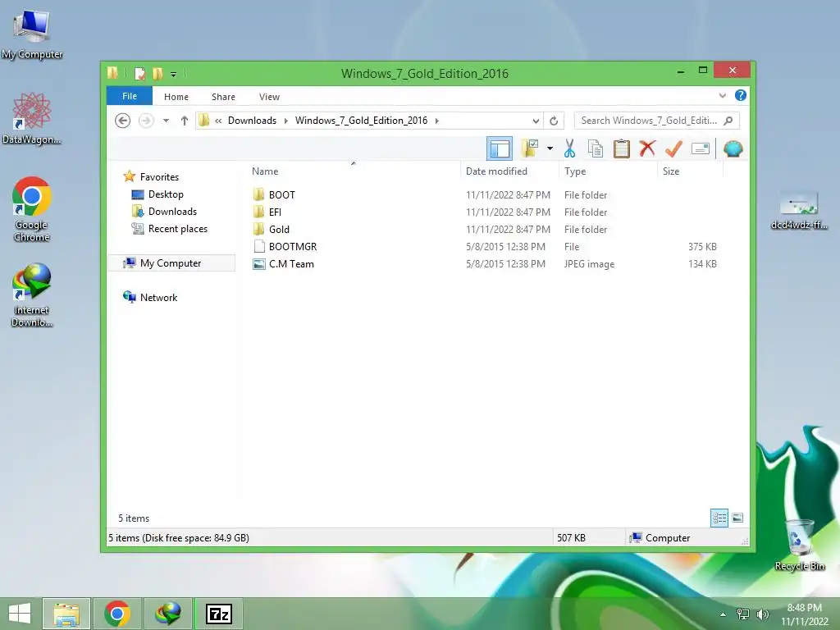Click Downloads in the address breadcrumb
The image size is (840, 630).
pos(253,121)
